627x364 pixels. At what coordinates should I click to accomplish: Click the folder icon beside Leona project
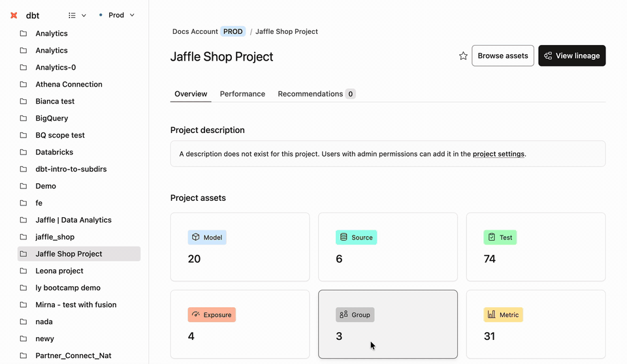pos(24,271)
